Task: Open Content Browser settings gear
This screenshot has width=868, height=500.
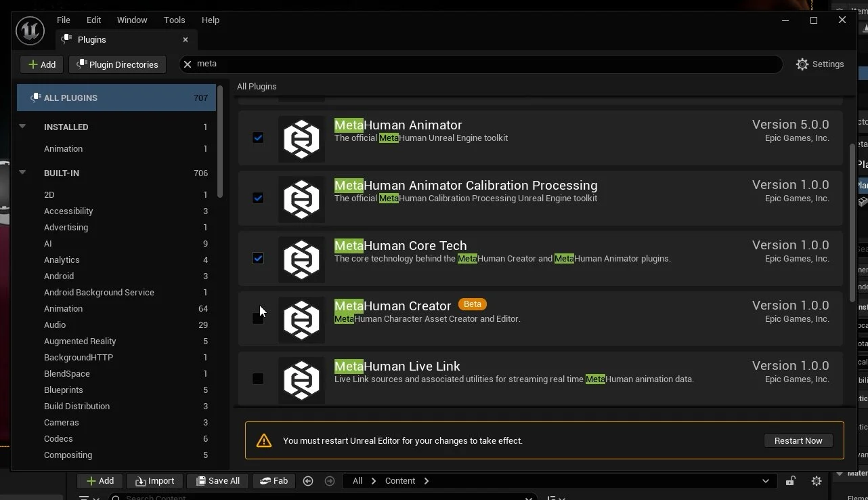Action: pyautogui.click(x=817, y=481)
